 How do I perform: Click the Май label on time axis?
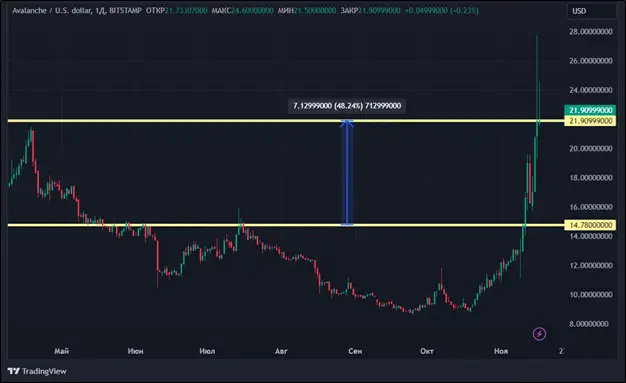tap(61, 351)
